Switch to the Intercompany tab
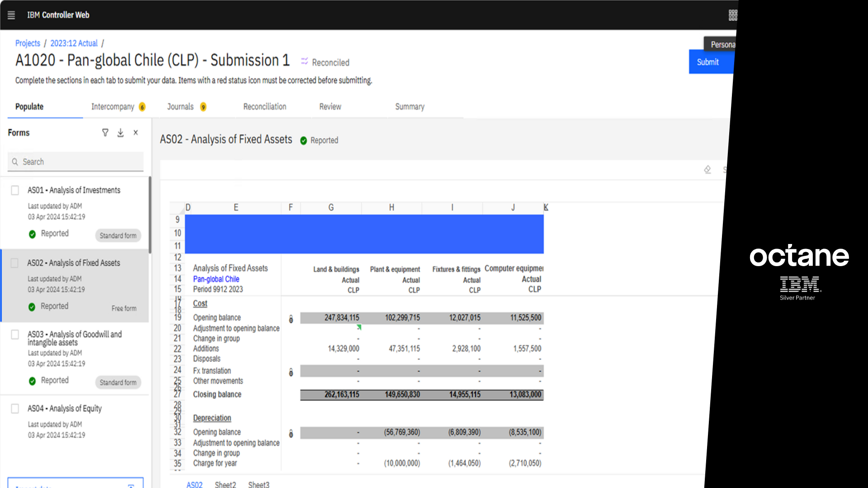The width and height of the screenshot is (868, 488). pyautogui.click(x=113, y=107)
